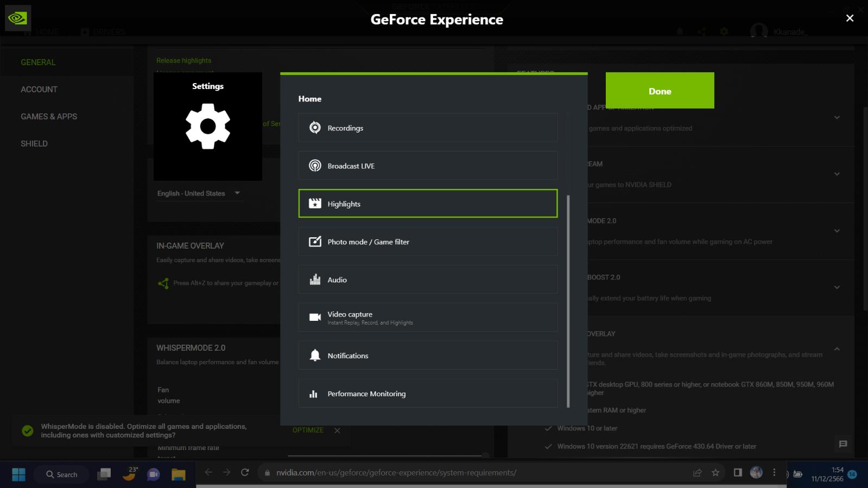Open the browser three-dot menu
Image resolution: width=868 pixels, height=488 pixels.
774,472
